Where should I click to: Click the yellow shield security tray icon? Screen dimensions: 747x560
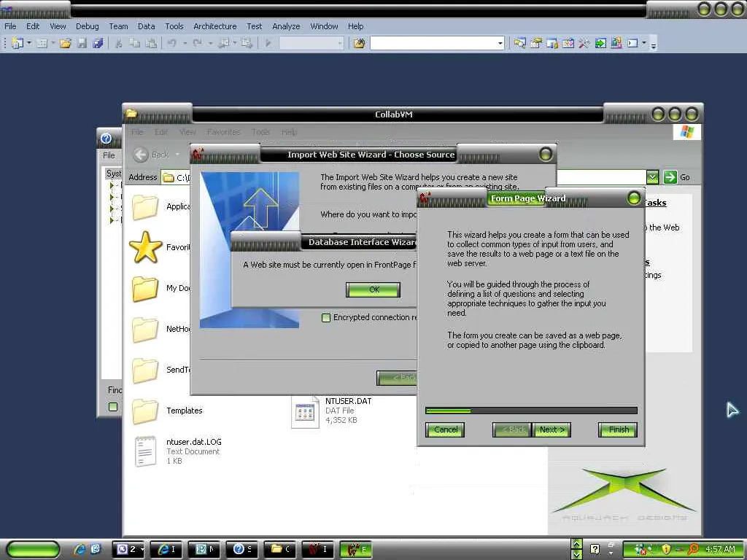tap(666, 549)
